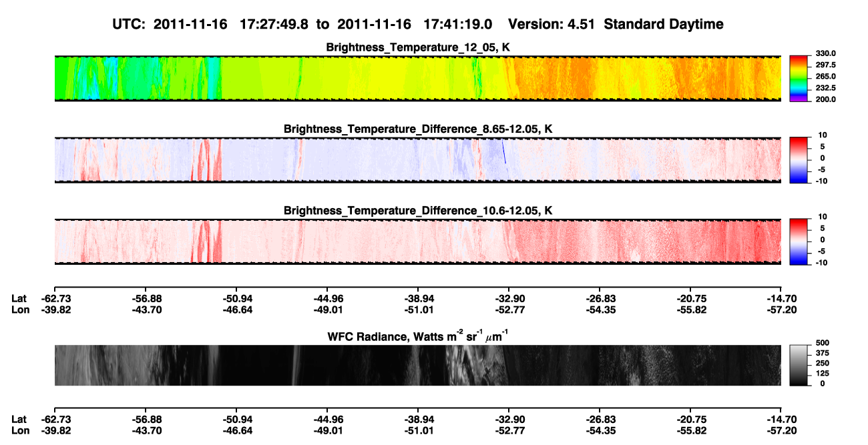
Task: Click the 265.0 color bar tick label
Action: 825,77
